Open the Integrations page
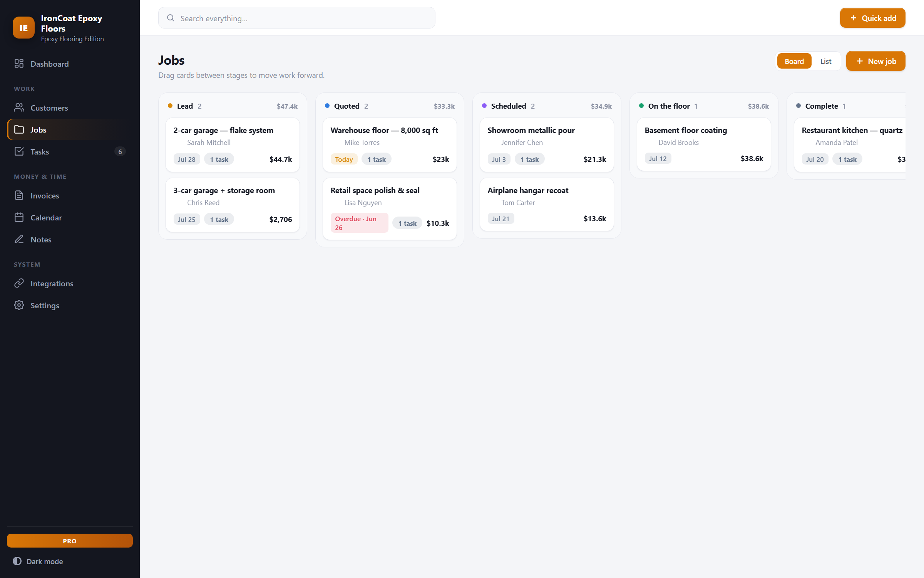The width and height of the screenshot is (924, 578). click(70, 283)
